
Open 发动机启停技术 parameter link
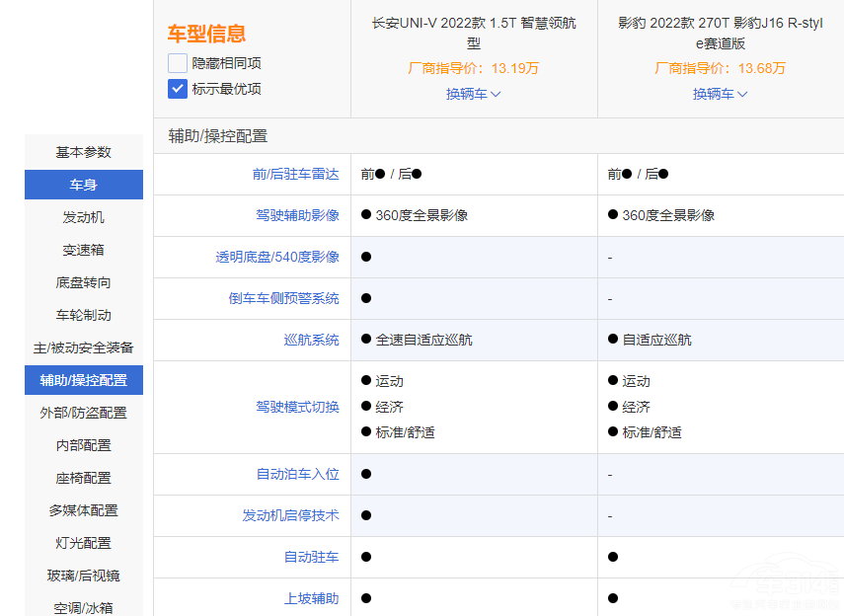tap(290, 515)
